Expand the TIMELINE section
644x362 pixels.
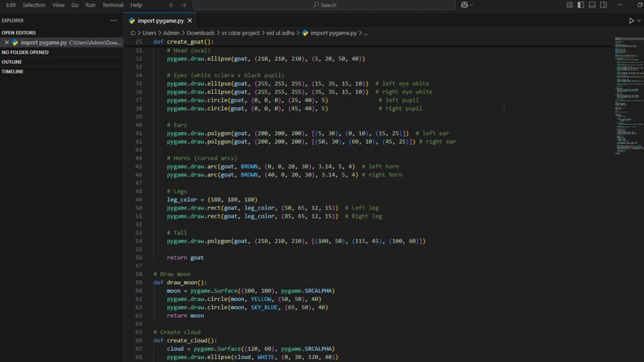coord(62,71)
